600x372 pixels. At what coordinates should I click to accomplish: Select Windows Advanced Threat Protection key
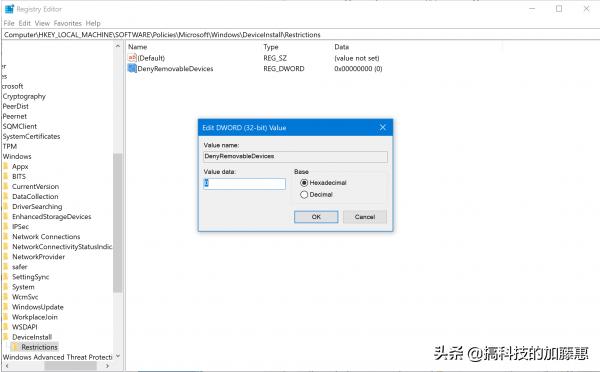(57, 357)
